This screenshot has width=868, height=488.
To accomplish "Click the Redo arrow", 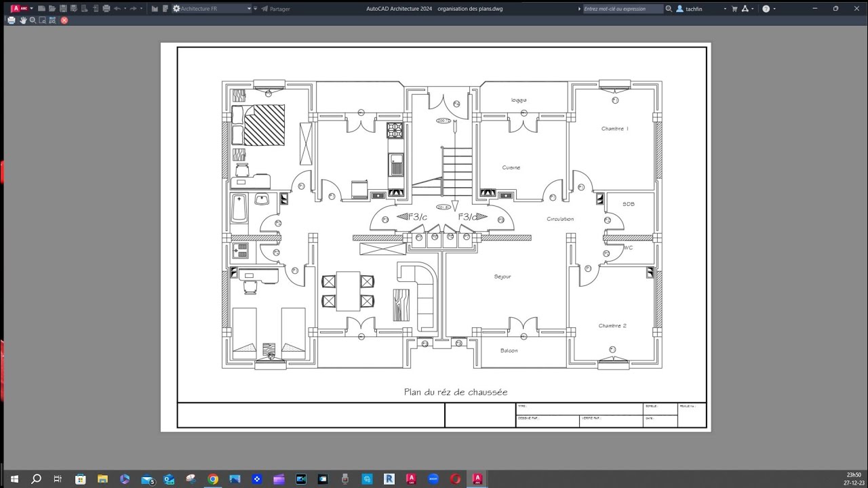I will (133, 8).
